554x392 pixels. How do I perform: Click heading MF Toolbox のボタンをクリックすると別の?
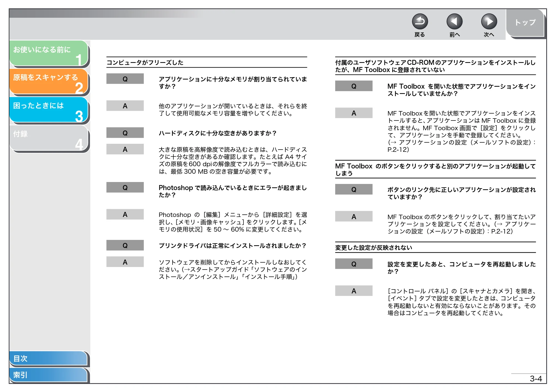(435, 170)
